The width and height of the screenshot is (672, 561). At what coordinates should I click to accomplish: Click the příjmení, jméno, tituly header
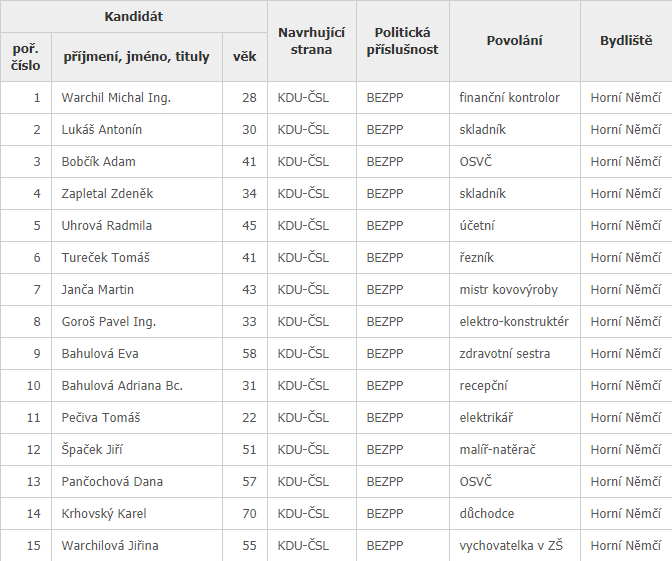click(136, 57)
